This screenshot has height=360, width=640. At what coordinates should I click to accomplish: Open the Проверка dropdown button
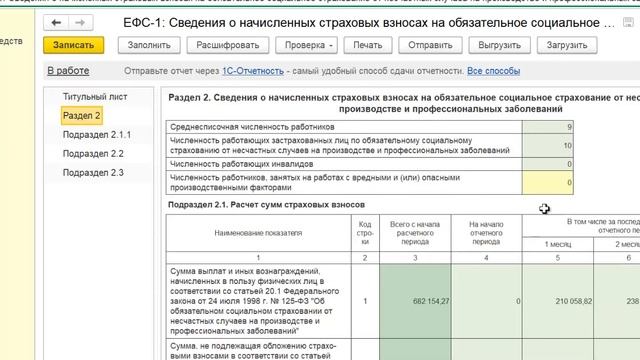coord(307,45)
